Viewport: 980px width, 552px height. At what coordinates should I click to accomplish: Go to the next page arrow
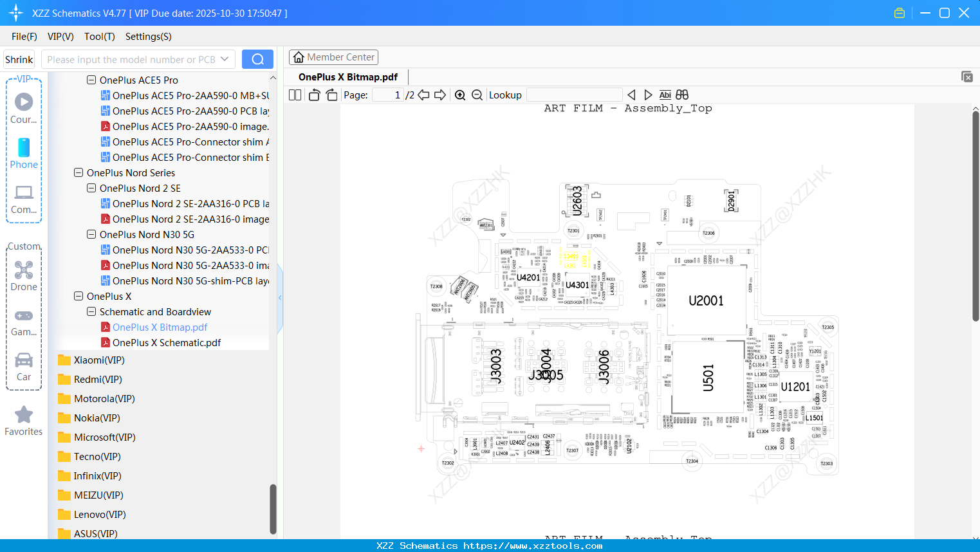[x=440, y=95]
